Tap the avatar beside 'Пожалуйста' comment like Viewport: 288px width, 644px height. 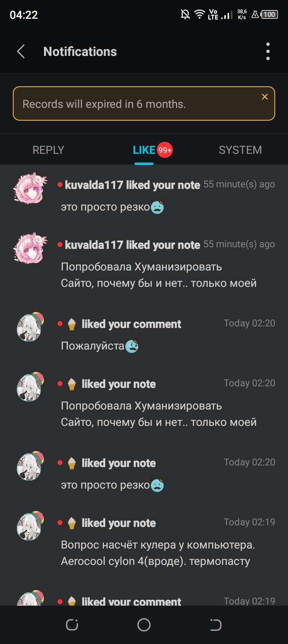(x=30, y=327)
